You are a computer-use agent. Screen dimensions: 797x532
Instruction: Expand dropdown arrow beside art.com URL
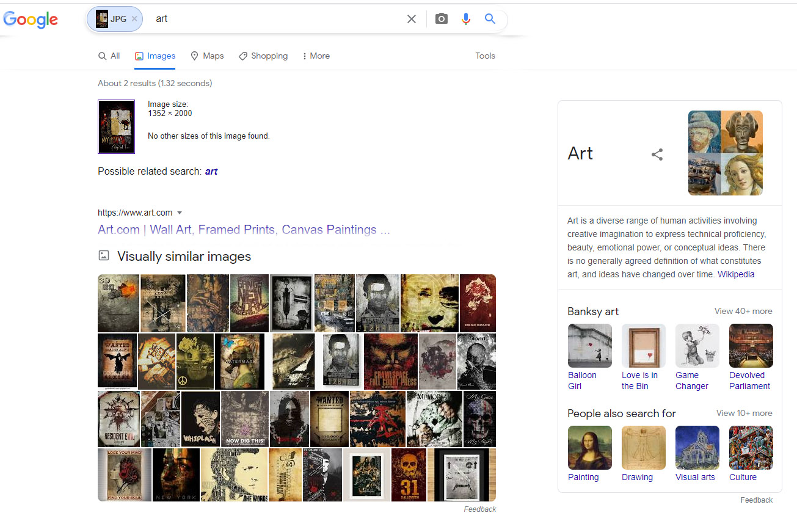(180, 213)
